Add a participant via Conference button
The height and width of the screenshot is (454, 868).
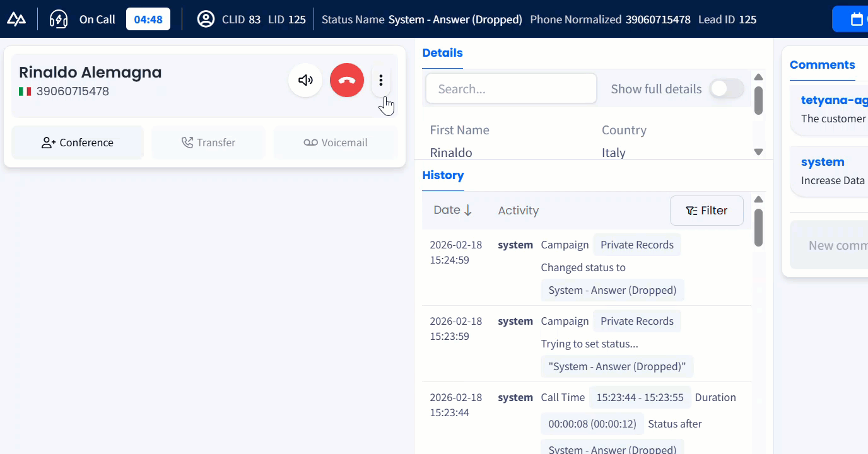pyautogui.click(x=77, y=143)
